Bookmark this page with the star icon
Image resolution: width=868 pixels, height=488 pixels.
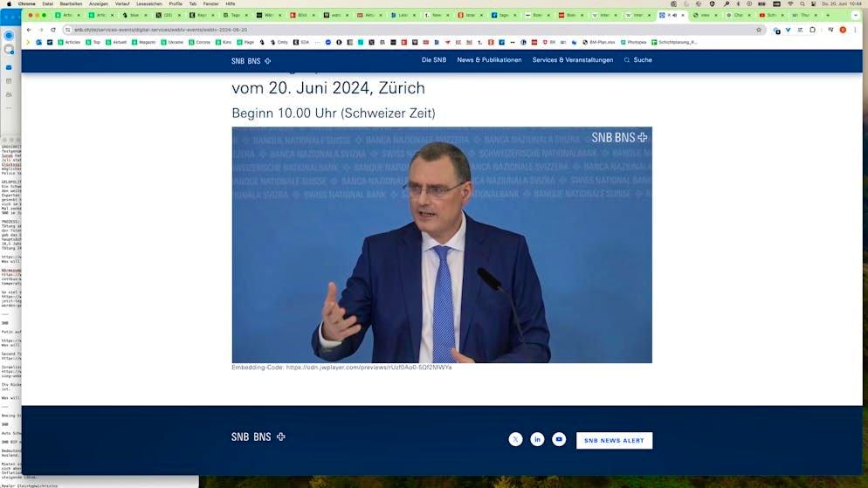point(759,30)
